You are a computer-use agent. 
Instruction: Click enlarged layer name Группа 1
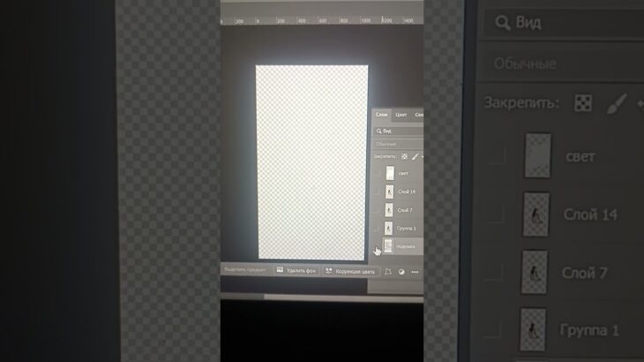pos(589,330)
